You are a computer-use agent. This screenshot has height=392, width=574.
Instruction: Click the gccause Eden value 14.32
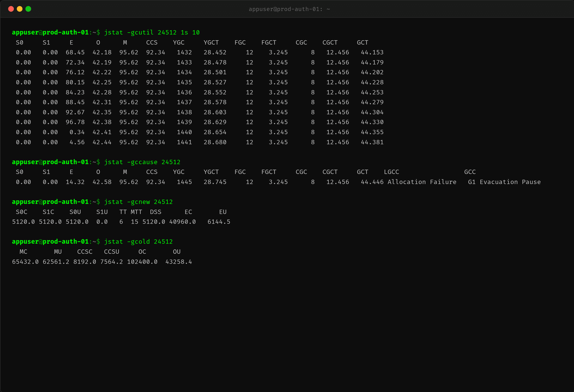[x=75, y=182]
